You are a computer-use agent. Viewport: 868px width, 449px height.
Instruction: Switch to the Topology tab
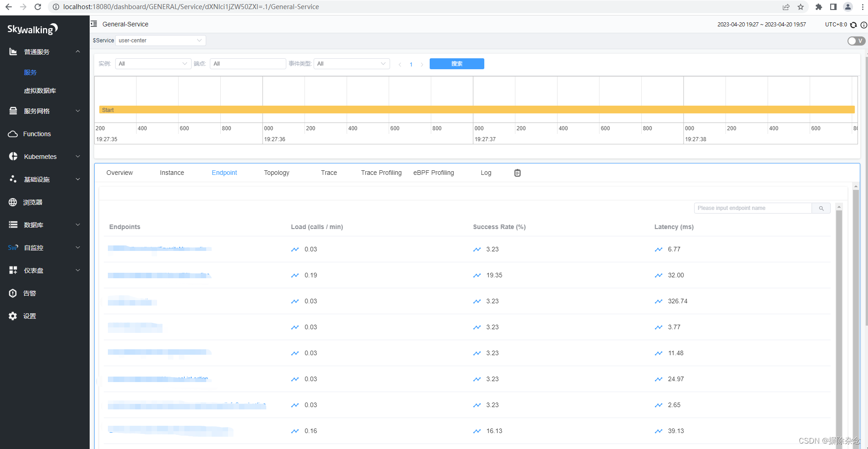pyautogui.click(x=276, y=173)
